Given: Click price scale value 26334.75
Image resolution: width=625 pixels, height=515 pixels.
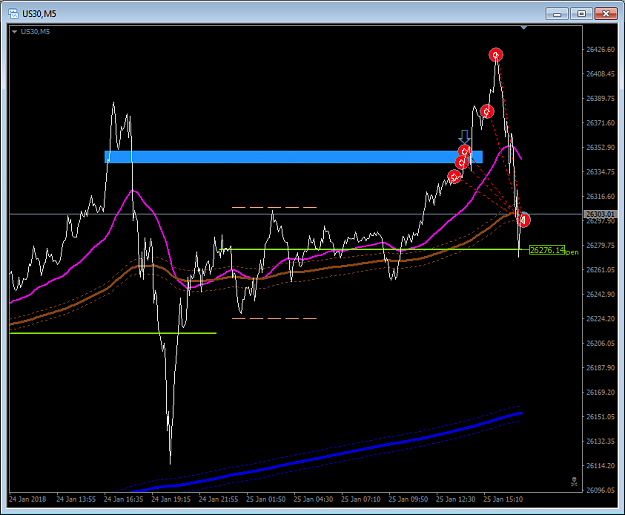Looking at the screenshot, I should tap(600, 172).
